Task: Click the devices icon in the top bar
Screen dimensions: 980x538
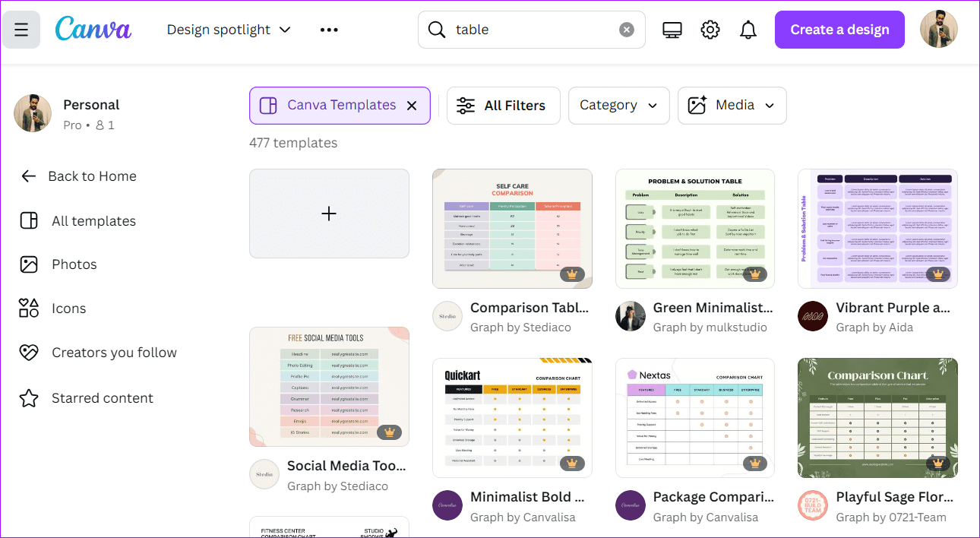Action: [x=672, y=29]
